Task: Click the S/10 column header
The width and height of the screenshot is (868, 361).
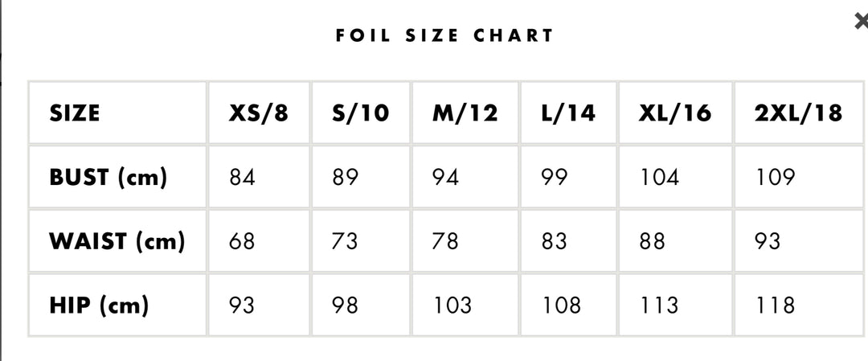Action: (x=360, y=113)
